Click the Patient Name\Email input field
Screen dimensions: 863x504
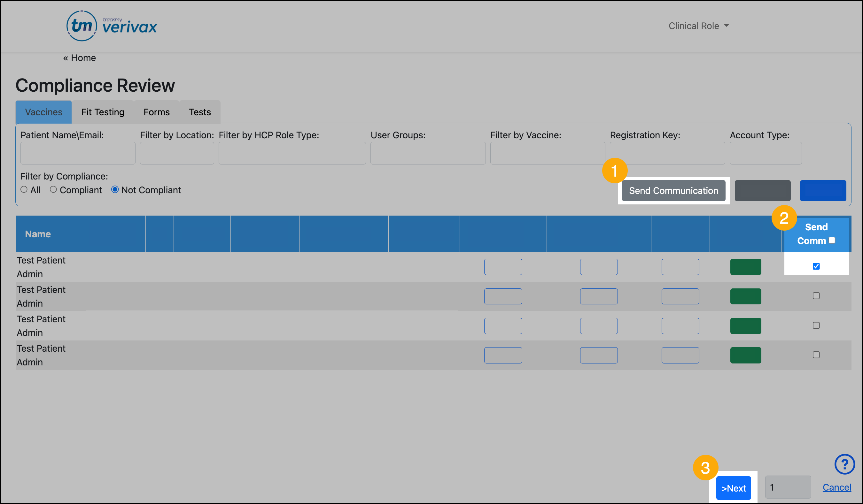[78, 153]
